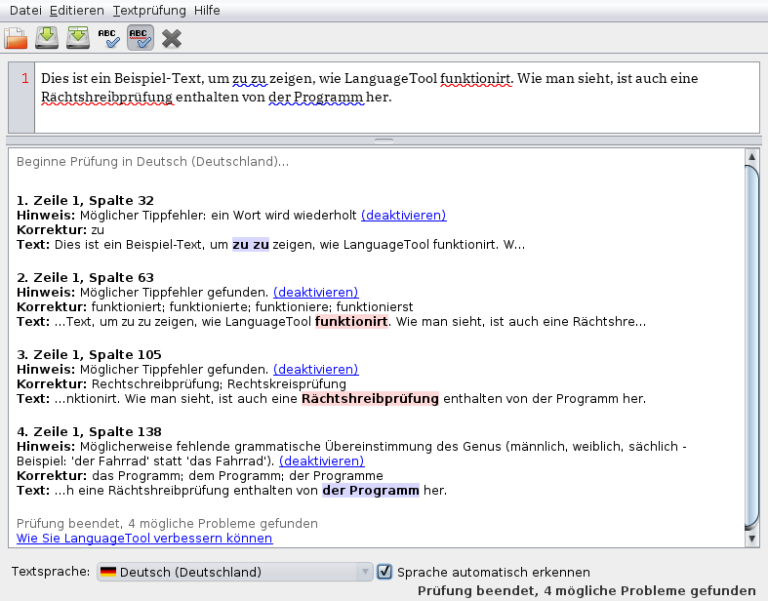The image size is (768, 601).
Task: Uncheck Sprache automatisch erkennen checkbox
Action: pos(384,572)
